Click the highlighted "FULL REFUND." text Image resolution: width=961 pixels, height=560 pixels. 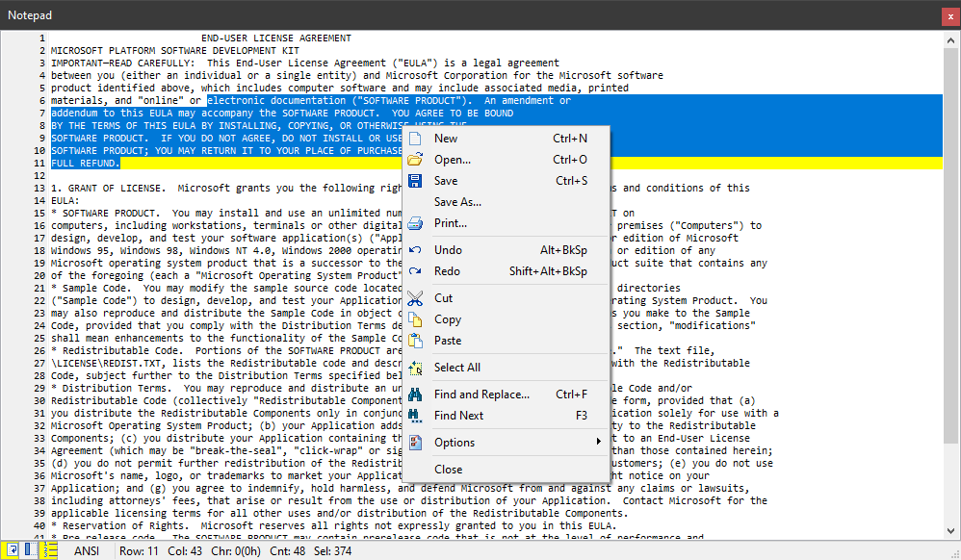pyautogui.click(x=85, y=164)
